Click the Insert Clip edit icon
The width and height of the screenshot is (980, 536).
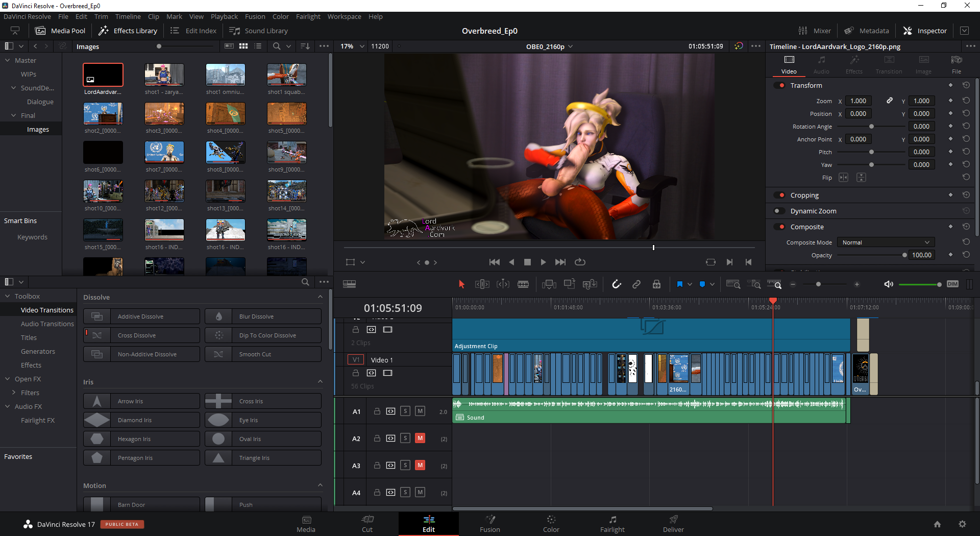click(549, 284)
